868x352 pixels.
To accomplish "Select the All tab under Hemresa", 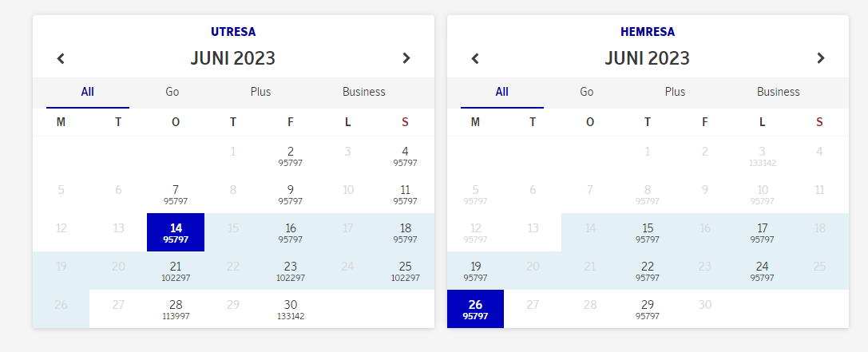I will coord(501,92).
